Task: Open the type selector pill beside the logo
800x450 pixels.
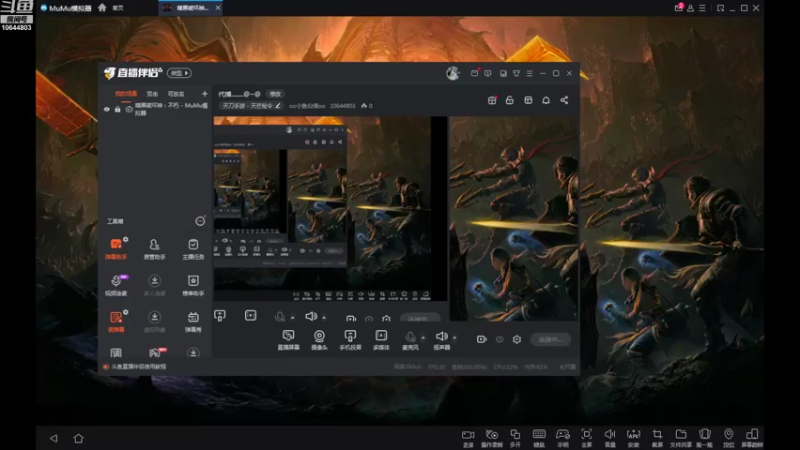Action: pyautogui.click(x=179, y=73)
